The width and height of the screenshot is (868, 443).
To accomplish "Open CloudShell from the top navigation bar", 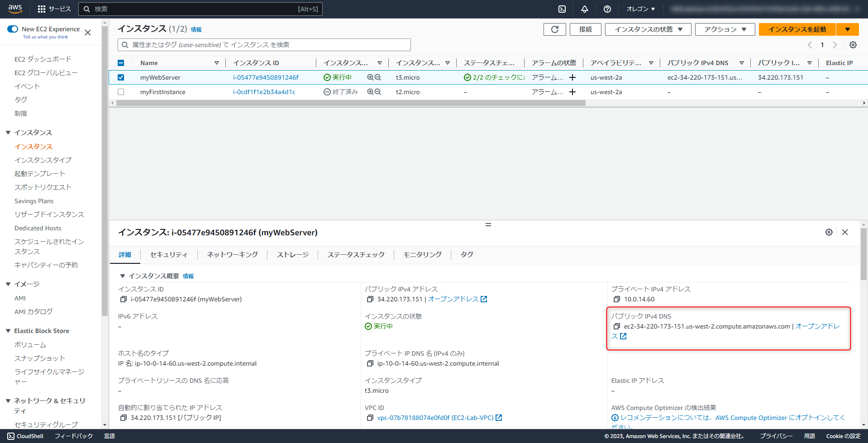I will (561, 9).
